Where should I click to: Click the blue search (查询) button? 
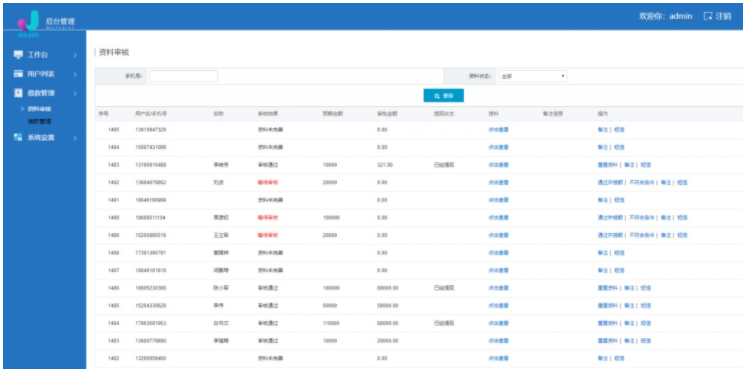pos(444,96)
